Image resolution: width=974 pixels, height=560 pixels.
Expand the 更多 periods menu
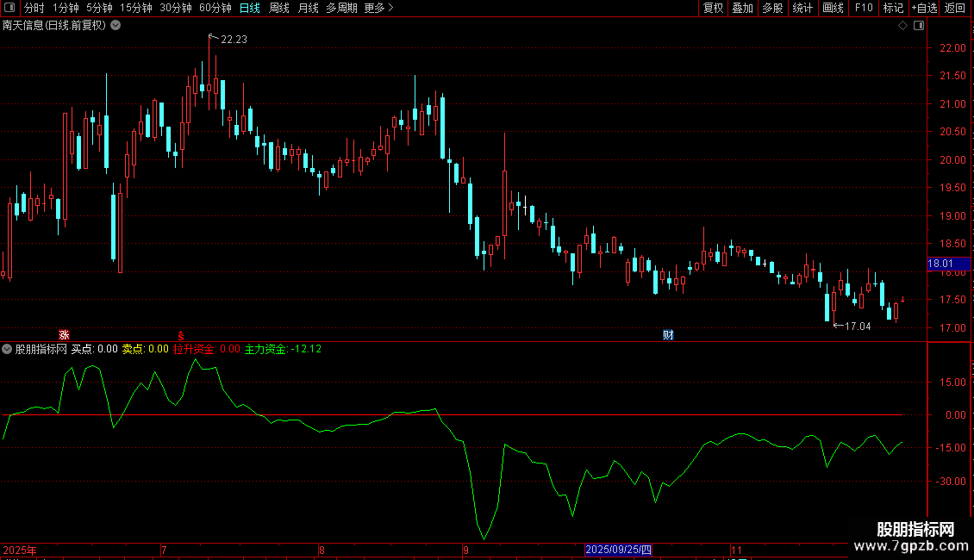378,8
